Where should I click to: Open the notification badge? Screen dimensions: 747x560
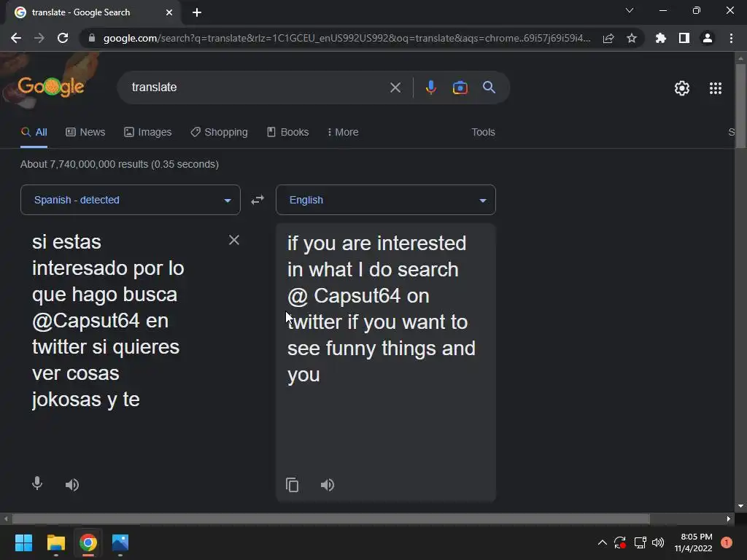coord(727,542)
